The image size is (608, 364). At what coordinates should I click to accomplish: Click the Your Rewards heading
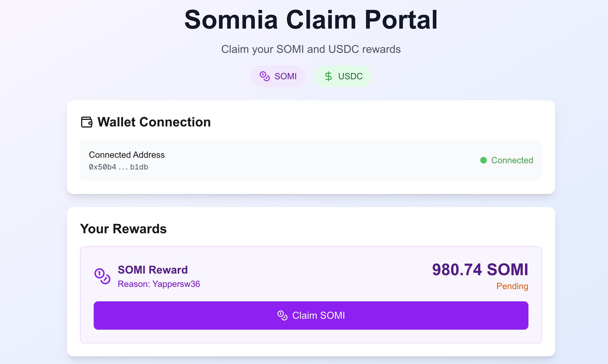click(123, 229)
